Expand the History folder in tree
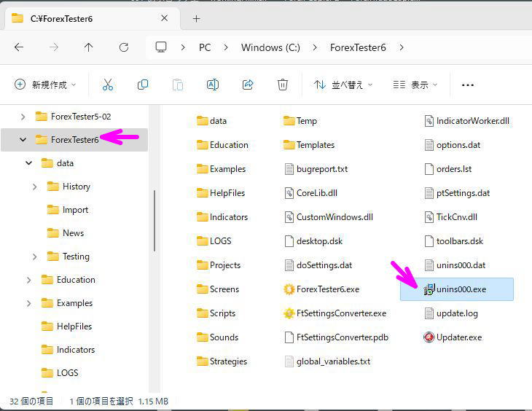 click(x=35, y=187)
